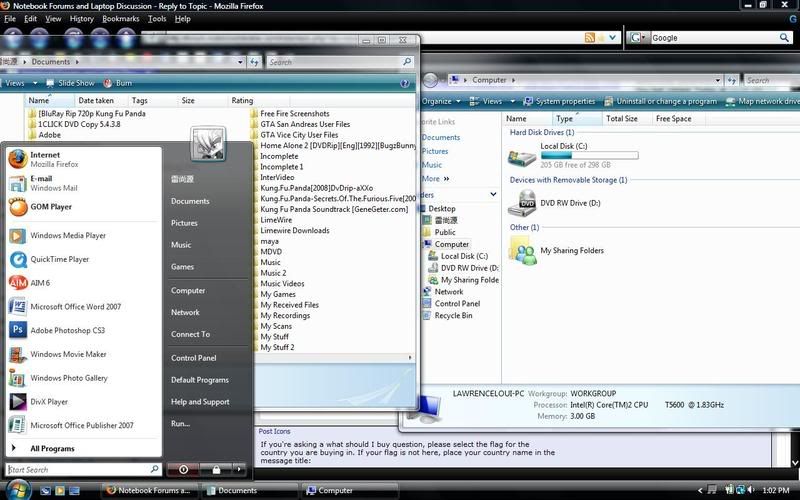Open the Views dropdown arrow in Computer window

512,101
